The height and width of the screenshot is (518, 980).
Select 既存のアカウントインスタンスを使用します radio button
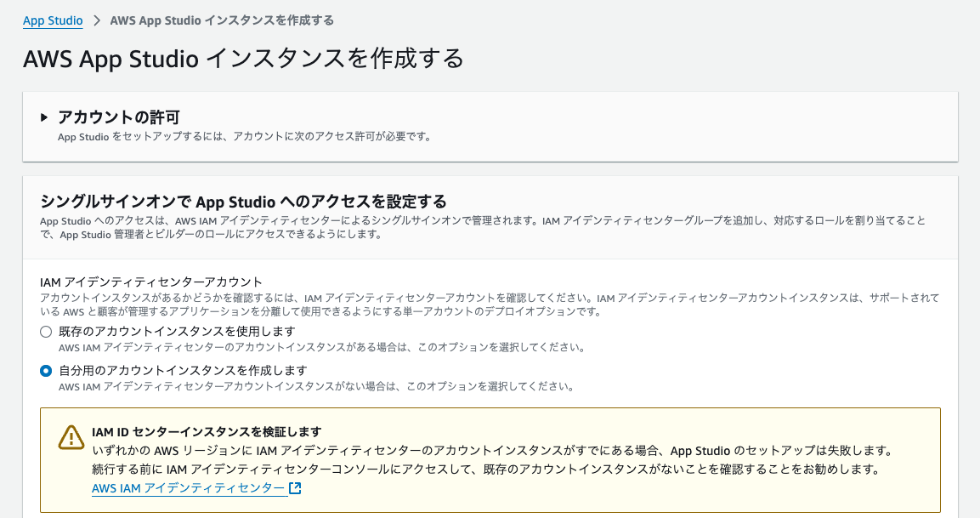(46, 332)
